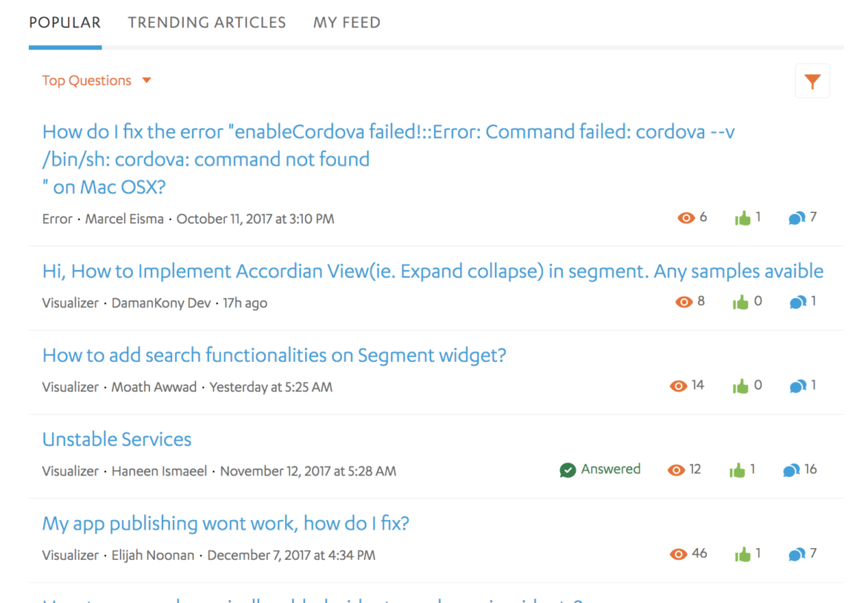Click thumbs-up icon on Accordian View question
This screenshot has width=868, height=603.
tap(740, 303)
